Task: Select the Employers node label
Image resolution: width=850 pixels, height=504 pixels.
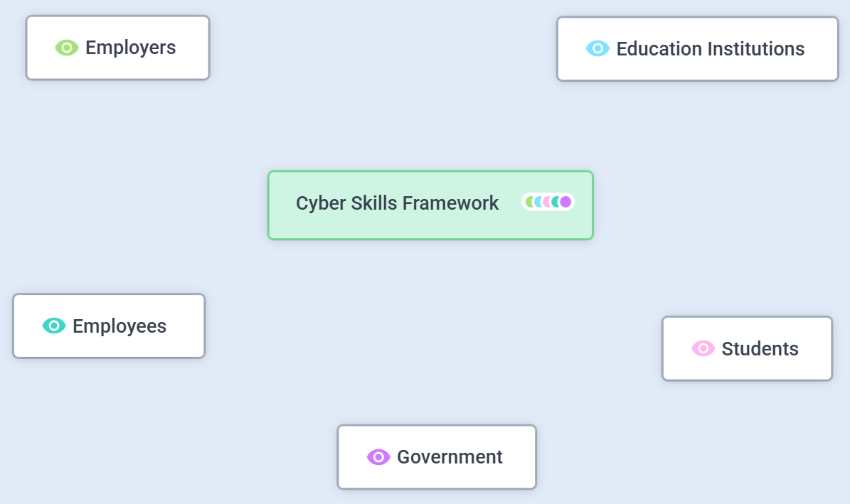Action: [130, 48]
